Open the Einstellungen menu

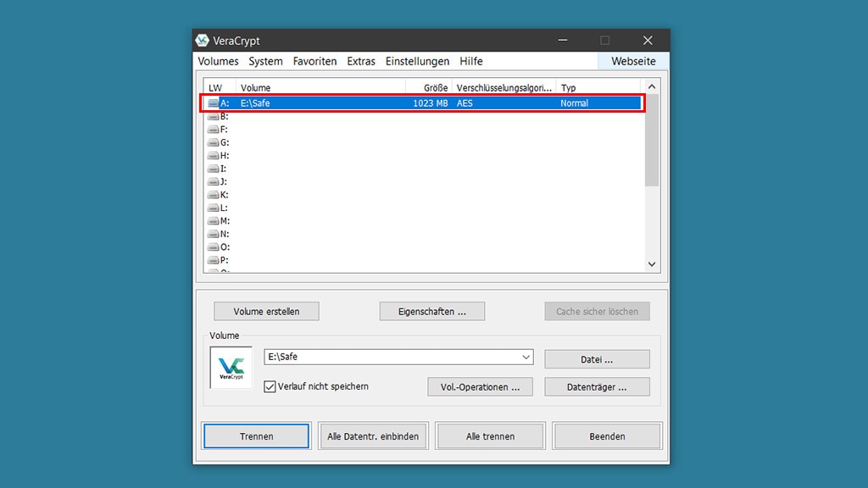tap(417, 61)
